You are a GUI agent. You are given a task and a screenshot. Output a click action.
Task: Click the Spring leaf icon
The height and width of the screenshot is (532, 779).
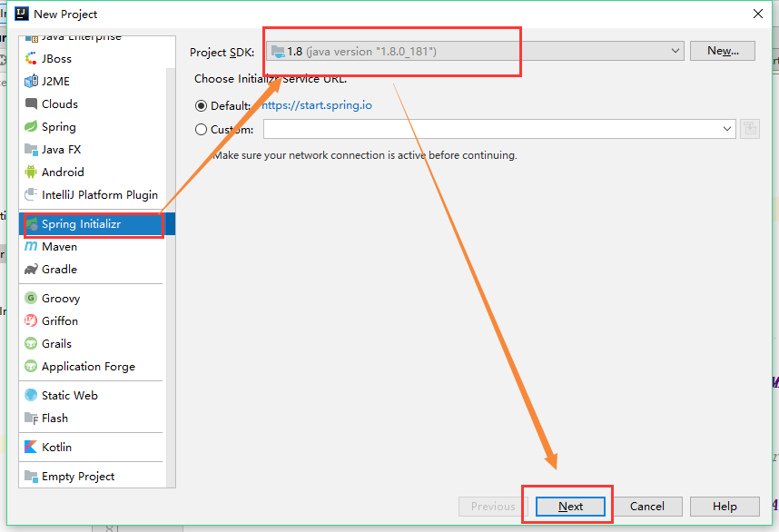click(x=31, y=127)
